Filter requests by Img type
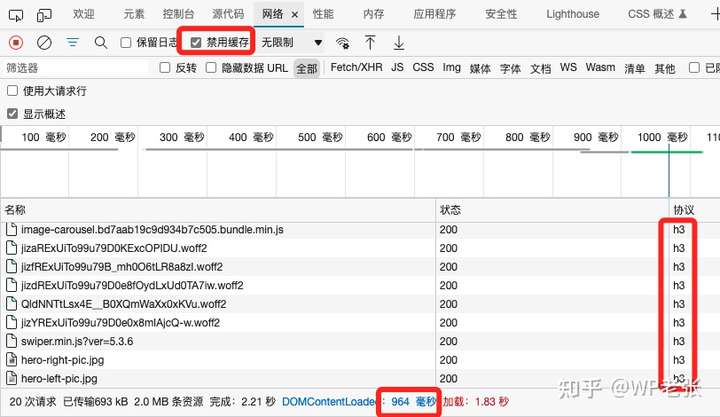The height and width of the screenshot is (417, 720). (x=451, y=68)
